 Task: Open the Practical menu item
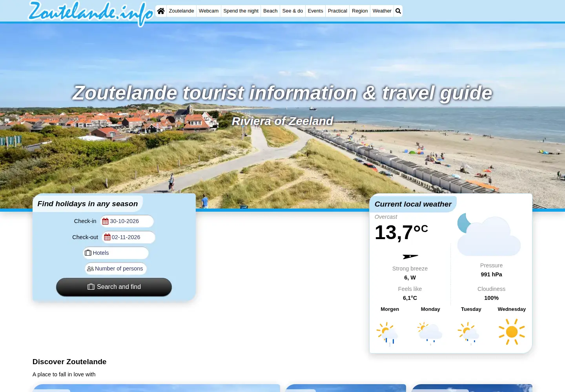pos(337,11)
